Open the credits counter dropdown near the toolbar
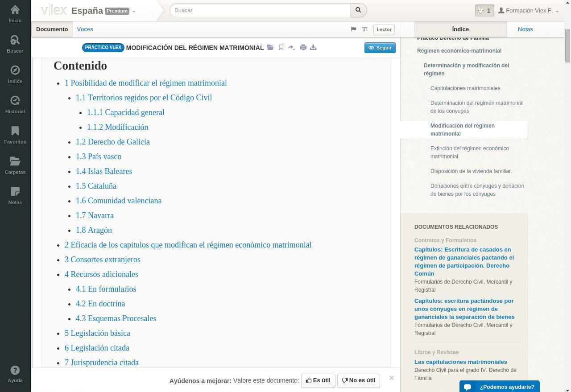Screen dimensions: 571x392 point(484,10)
